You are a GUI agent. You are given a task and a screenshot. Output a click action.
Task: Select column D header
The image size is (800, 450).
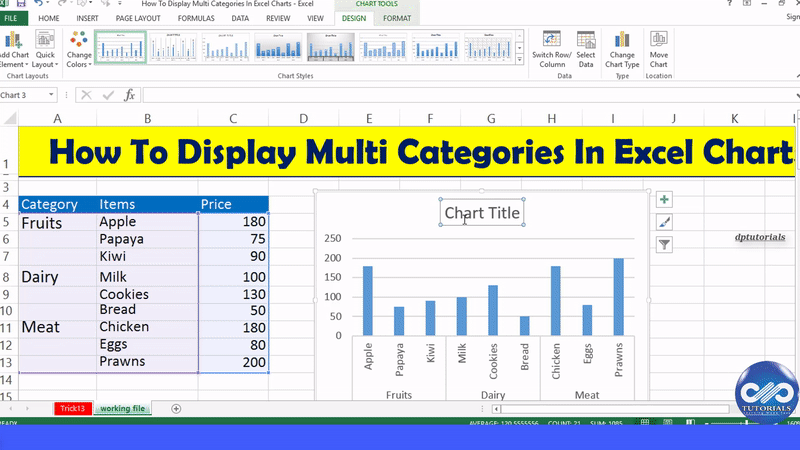pyautogui.click(x=304, y=119)
